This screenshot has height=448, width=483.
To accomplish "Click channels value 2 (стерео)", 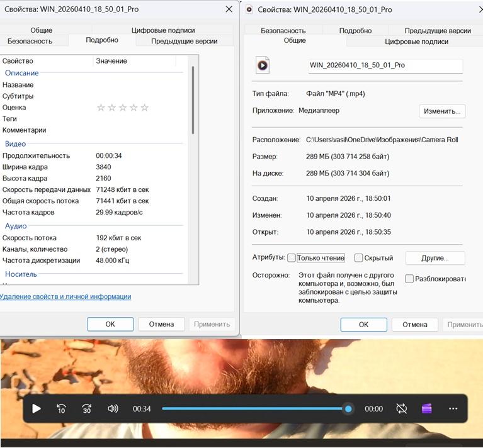I will [112, 249].
